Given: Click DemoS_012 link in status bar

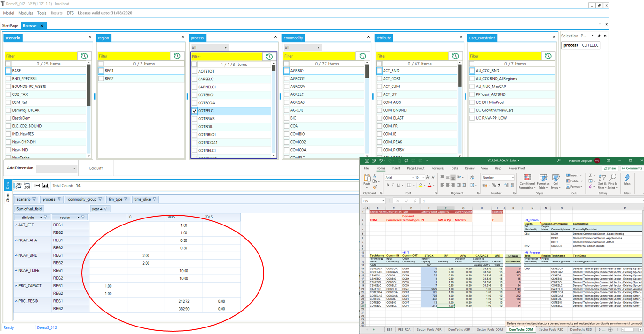Looking at the screenshot, I should pos(47,328).
